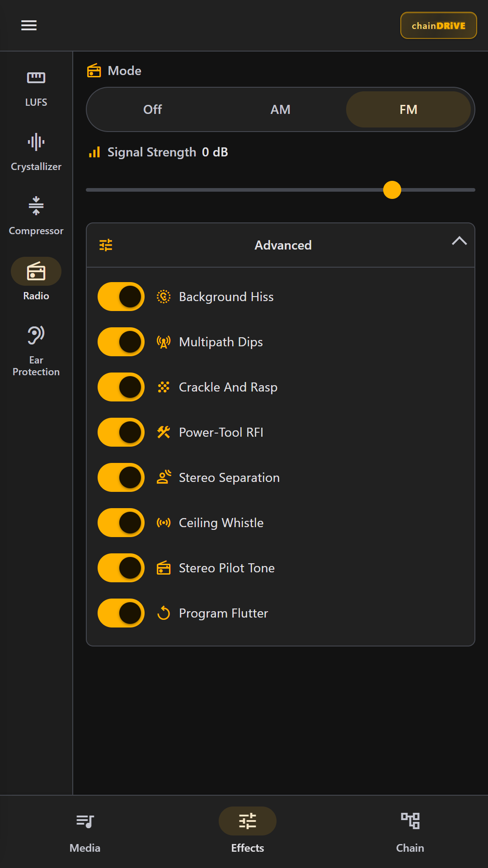Click the Multipath Dips label
The image size is (488, 868).
[221, 342]
